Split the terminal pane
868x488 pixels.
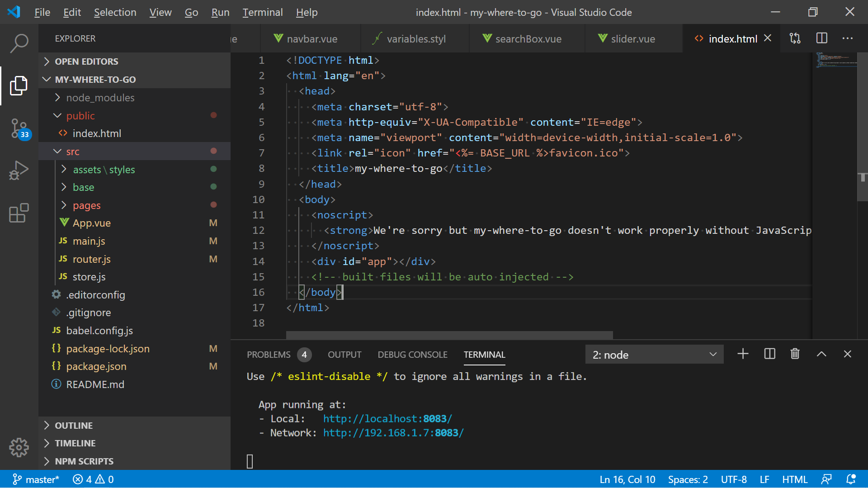(x=769, y=354)
